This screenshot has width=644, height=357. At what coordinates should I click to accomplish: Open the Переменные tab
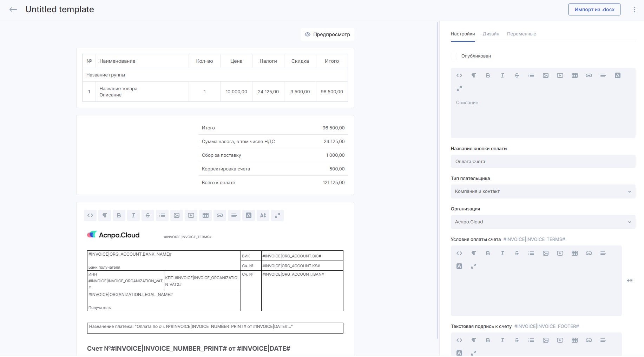521,34
